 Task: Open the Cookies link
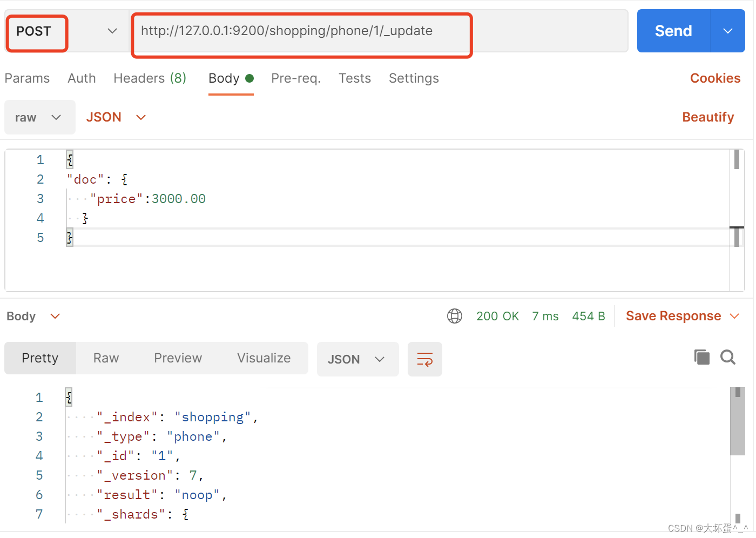tap(715, 78)
